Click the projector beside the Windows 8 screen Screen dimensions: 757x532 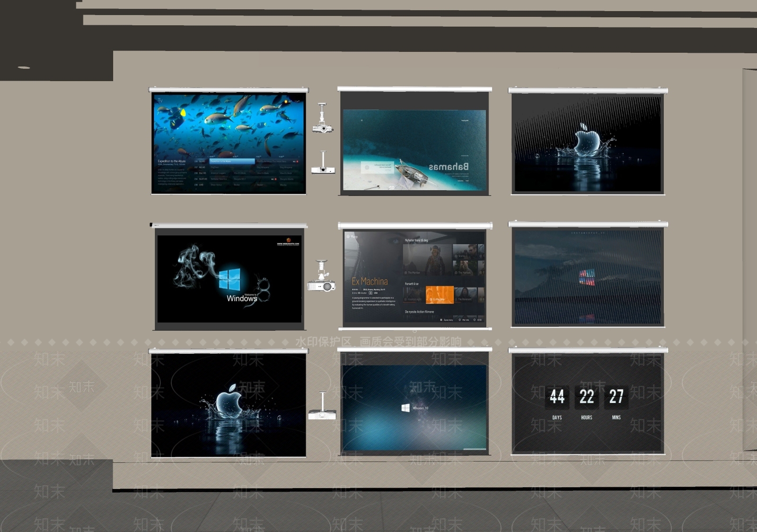click(322, 276)
